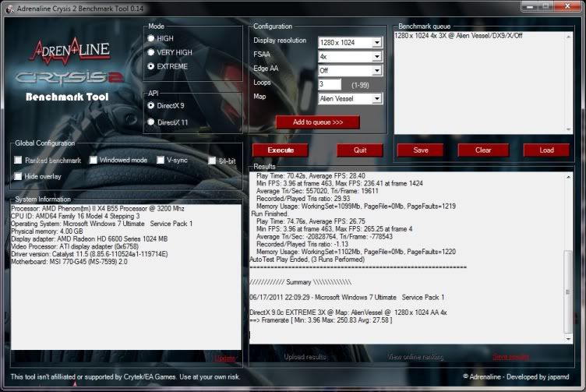
Task: Save the benchmark queue
Action: 421,150
